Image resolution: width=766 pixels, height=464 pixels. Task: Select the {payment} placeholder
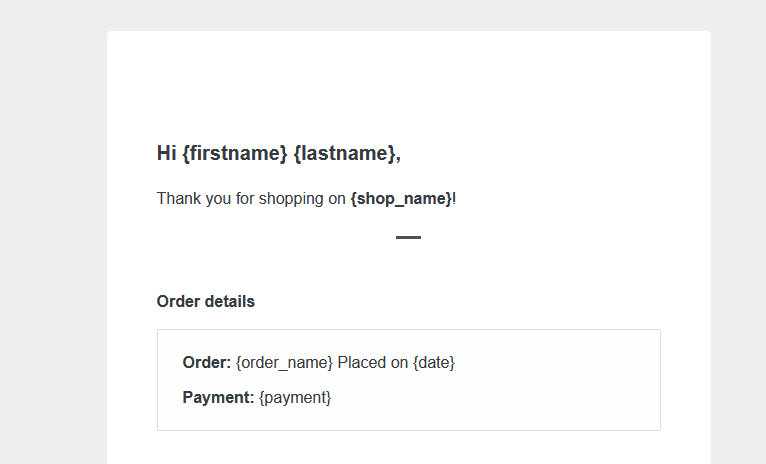point(295,397)
